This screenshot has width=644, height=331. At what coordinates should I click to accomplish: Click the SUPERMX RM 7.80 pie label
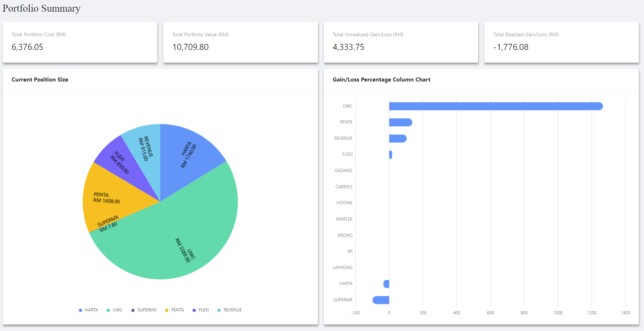click(108, 224)
